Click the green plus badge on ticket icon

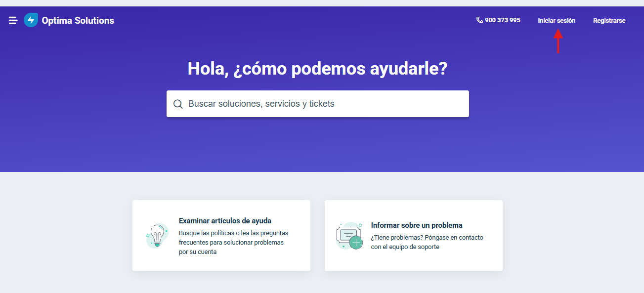356,243
